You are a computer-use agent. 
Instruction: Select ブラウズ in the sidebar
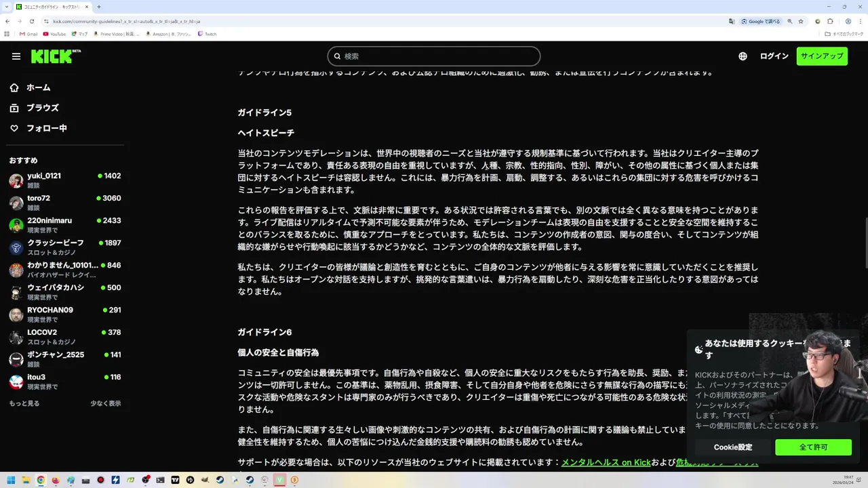(x=42, y=108)
